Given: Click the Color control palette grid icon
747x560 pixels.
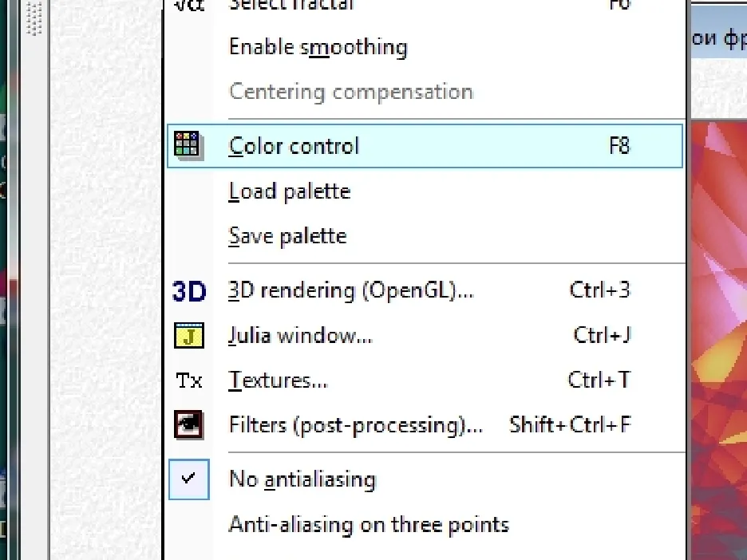Looking at the screenshot, I should click(x=188, y=145).
